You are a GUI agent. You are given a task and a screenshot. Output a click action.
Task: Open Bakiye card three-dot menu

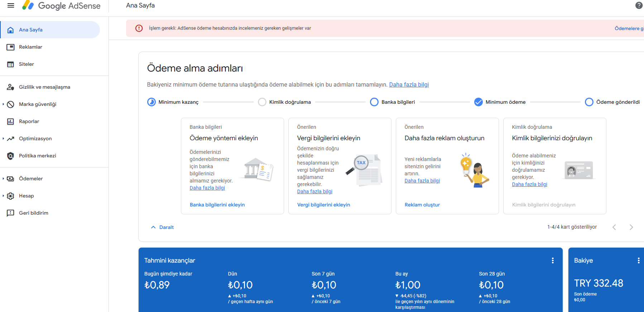(x=638, y=260)
